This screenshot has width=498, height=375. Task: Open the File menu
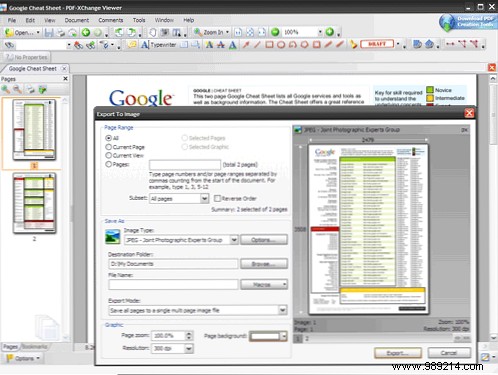click(12, 20)
